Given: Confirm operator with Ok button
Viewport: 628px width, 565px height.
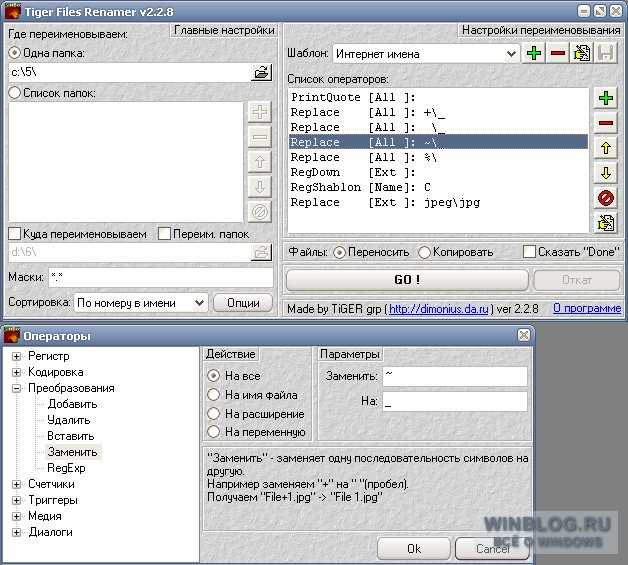Looking at the screenshot, I should click(x=414, y=549).
